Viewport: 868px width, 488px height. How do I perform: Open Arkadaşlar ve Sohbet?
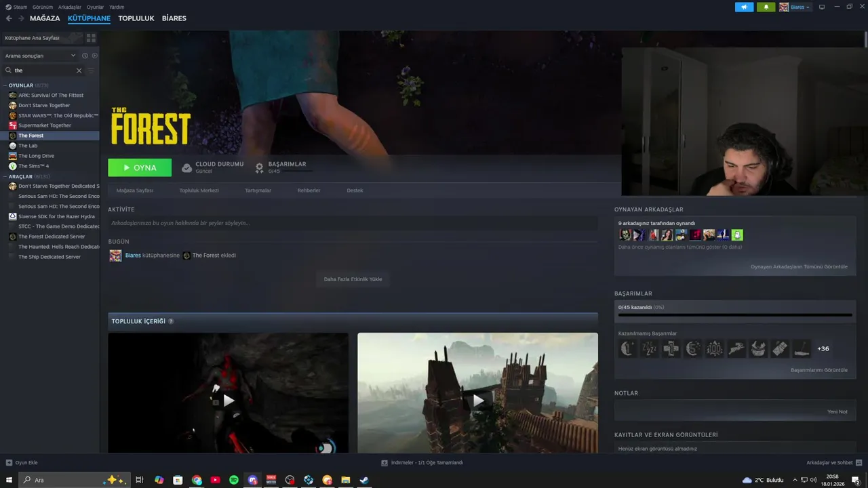click(833, 463)
